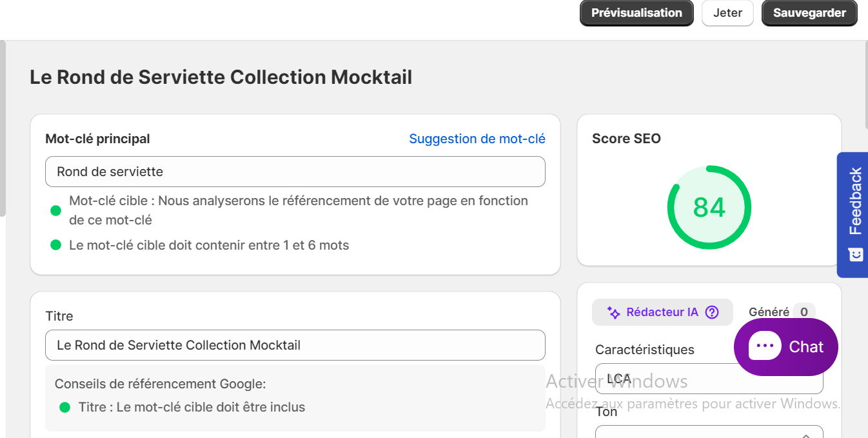Open the Suggestion de mot-clé link
The image size is (868, 438).
coord(477,139)
